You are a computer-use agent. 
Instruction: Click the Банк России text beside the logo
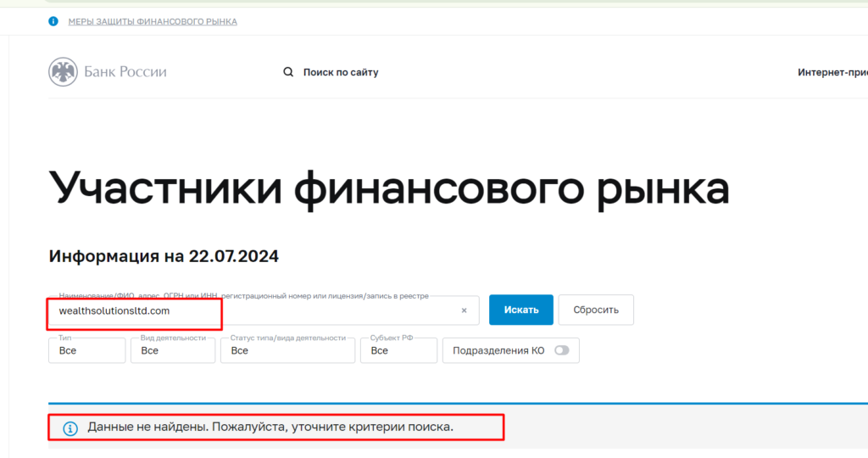[125, 72]
